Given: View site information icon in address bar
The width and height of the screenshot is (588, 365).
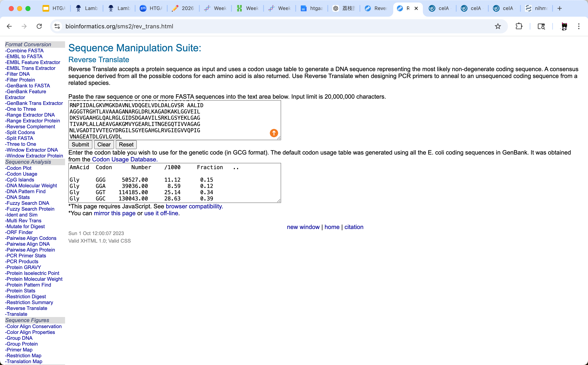Looking at the screenshot, I should tap(57, 26).
